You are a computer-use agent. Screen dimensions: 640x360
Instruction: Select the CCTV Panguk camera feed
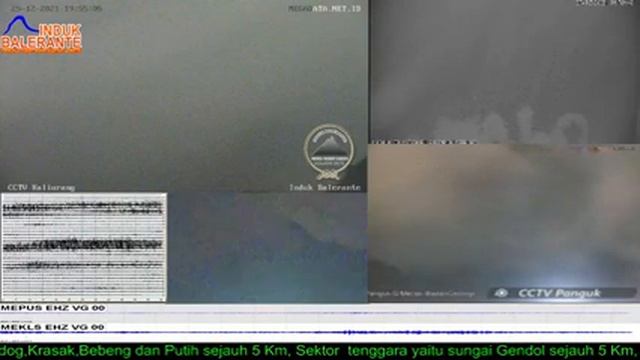tap(504, 223)
